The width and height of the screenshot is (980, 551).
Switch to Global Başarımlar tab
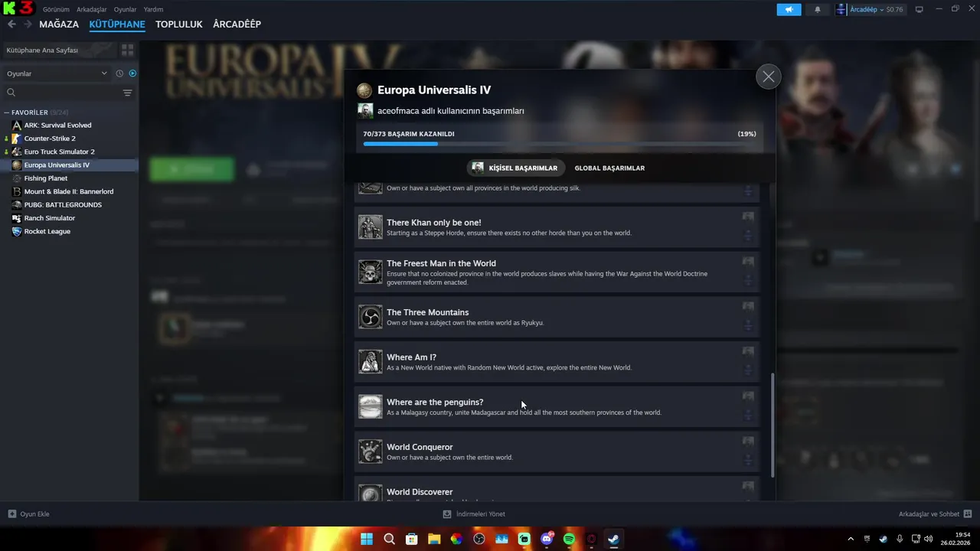(609, 168)
